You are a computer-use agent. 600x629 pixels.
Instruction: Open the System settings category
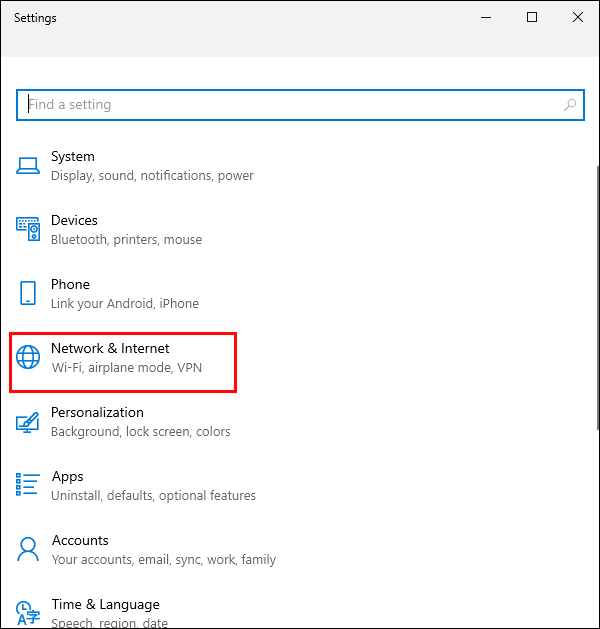73,156
